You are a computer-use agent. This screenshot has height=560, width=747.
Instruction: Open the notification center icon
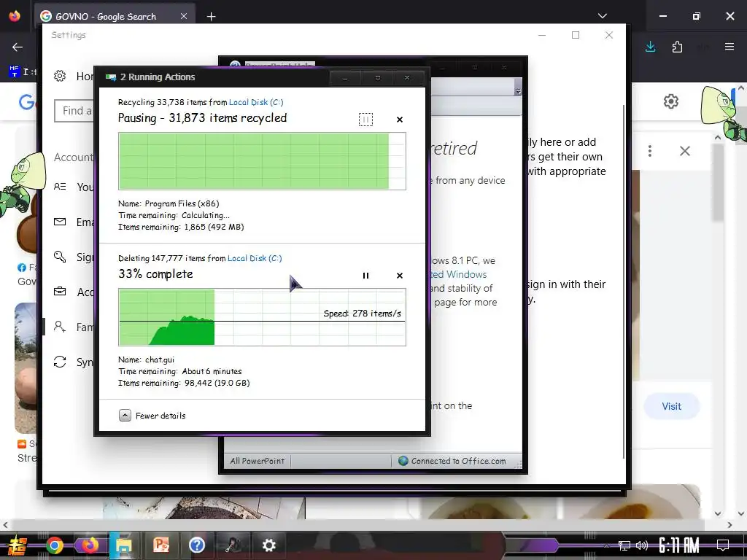[723, 545]
